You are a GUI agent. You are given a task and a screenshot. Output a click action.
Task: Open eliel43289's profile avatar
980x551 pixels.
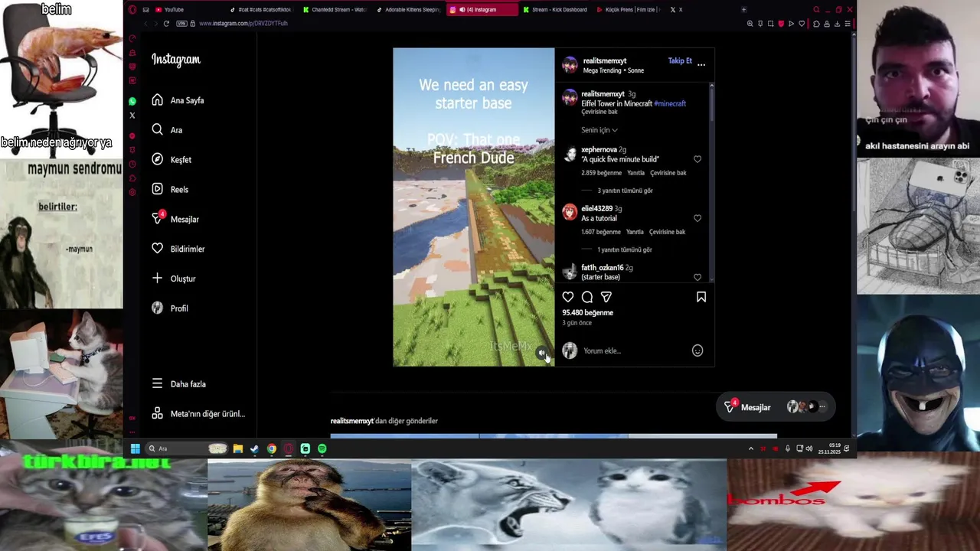[570, 213]
